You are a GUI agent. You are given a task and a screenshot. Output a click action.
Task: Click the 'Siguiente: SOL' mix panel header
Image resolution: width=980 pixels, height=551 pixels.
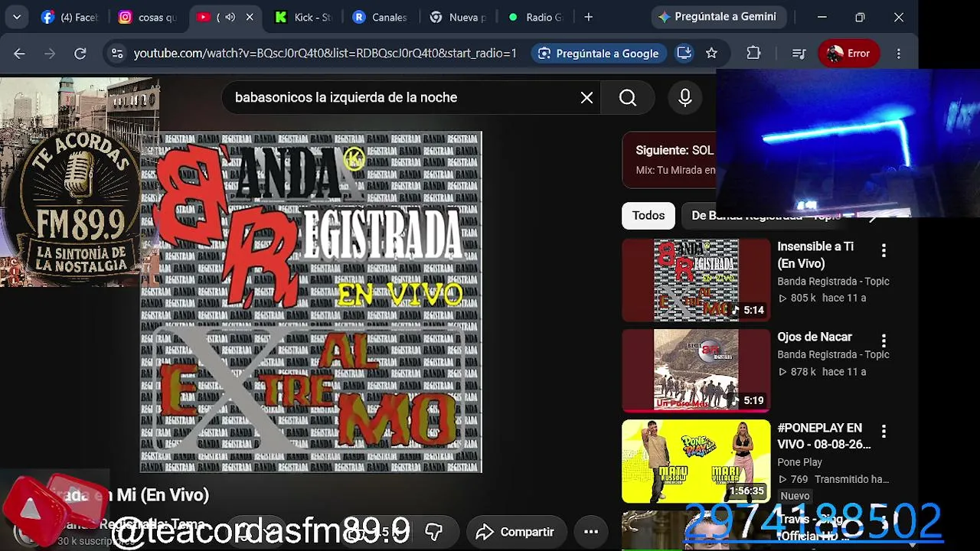[675, 151]
